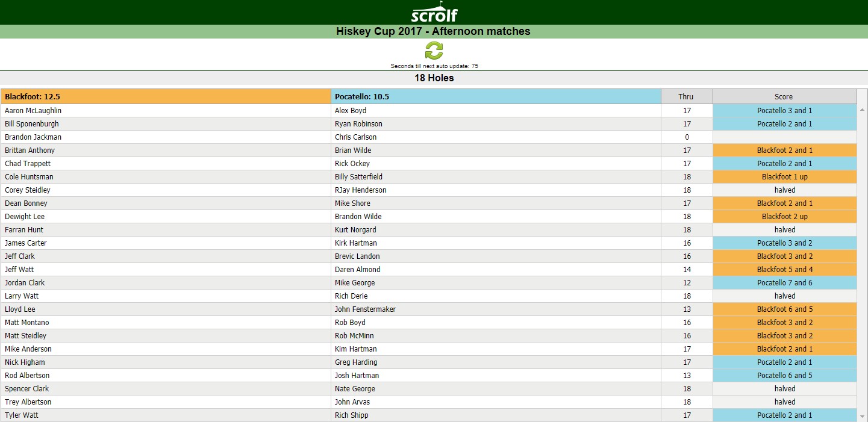Viewport: 868px width, 422px height.
Task: Click Tyler Watt's name in last row
Action: (22, 415)
